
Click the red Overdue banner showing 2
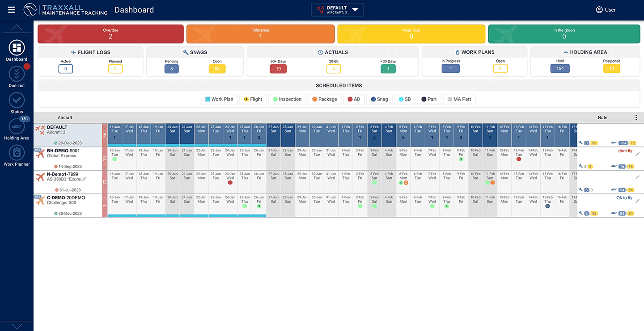coord(110,34)
